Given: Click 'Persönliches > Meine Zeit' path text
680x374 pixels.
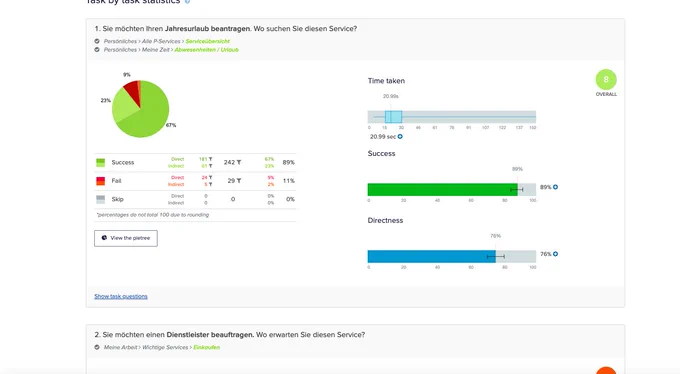Looking at the screenshot, I should coord(137,49).
